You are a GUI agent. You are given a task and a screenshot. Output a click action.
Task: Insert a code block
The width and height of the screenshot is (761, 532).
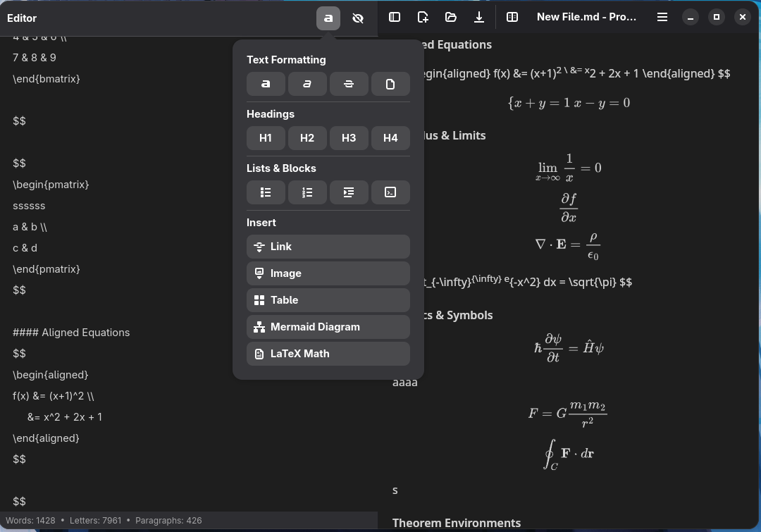390,192
